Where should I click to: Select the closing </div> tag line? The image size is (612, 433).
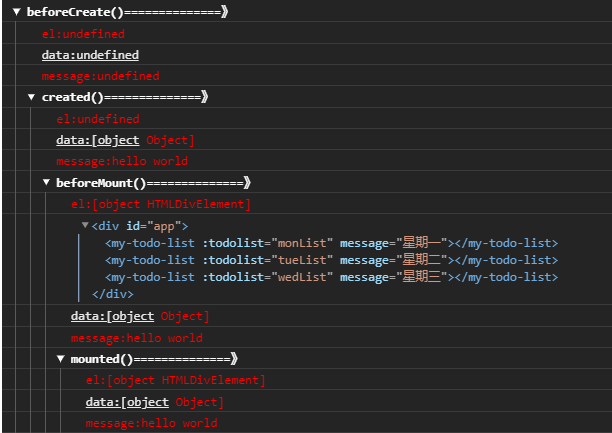pos(112,294)
